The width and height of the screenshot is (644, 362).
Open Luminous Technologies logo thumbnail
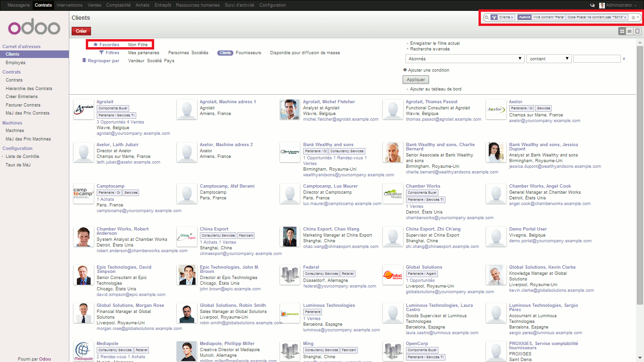click(289, 313)
